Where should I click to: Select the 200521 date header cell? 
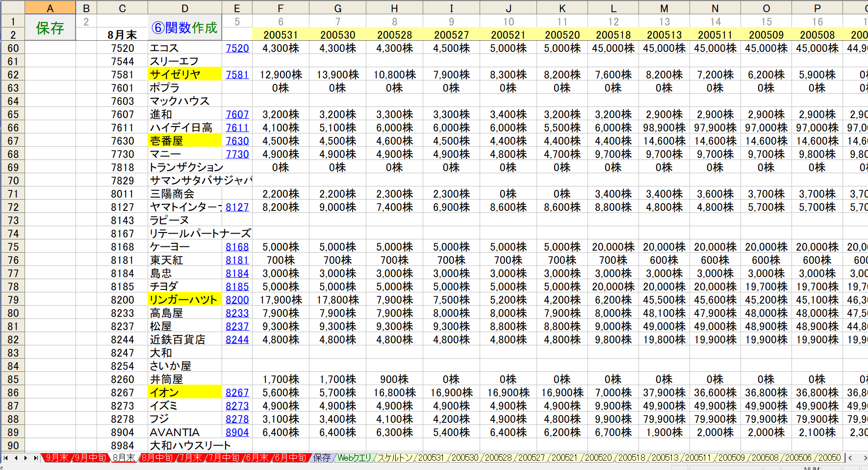click(x=509, y=35)
